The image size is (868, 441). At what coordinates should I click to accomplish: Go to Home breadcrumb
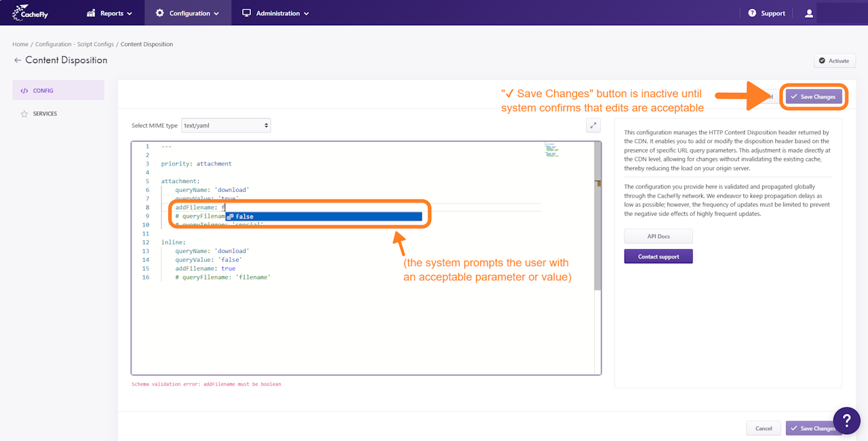20,44
